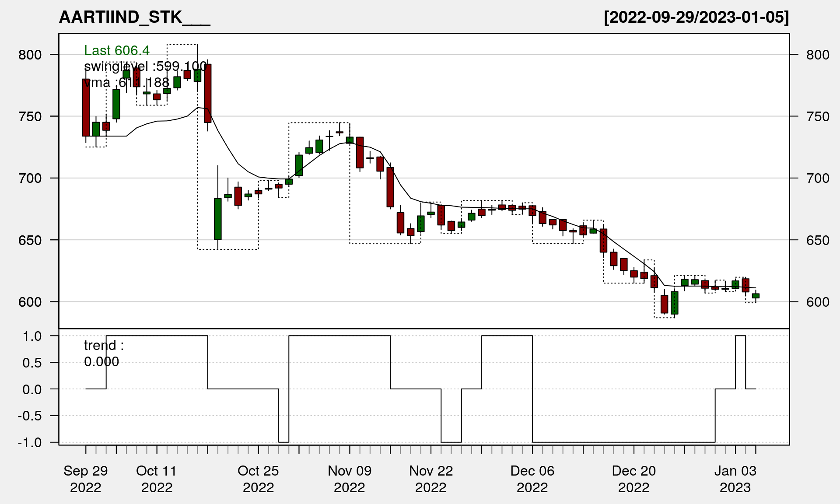Click the green 'Last 606.4' label

click(117, 51)
